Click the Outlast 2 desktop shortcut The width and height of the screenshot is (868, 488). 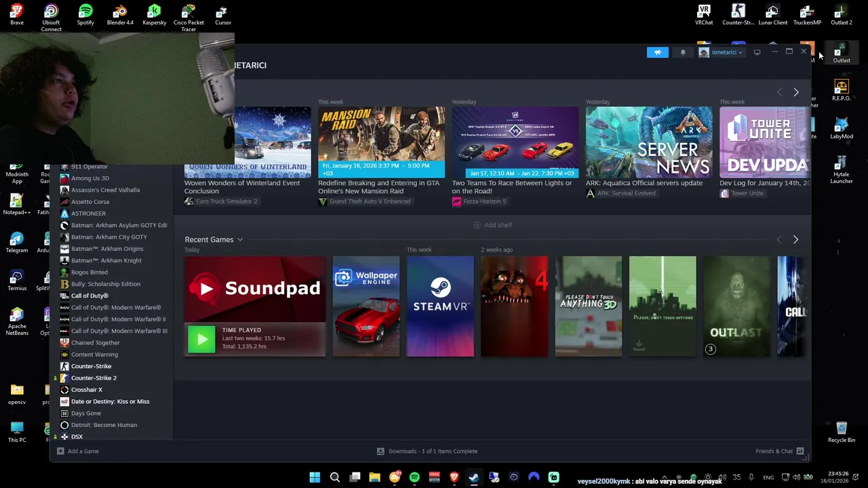coord(841,14)
